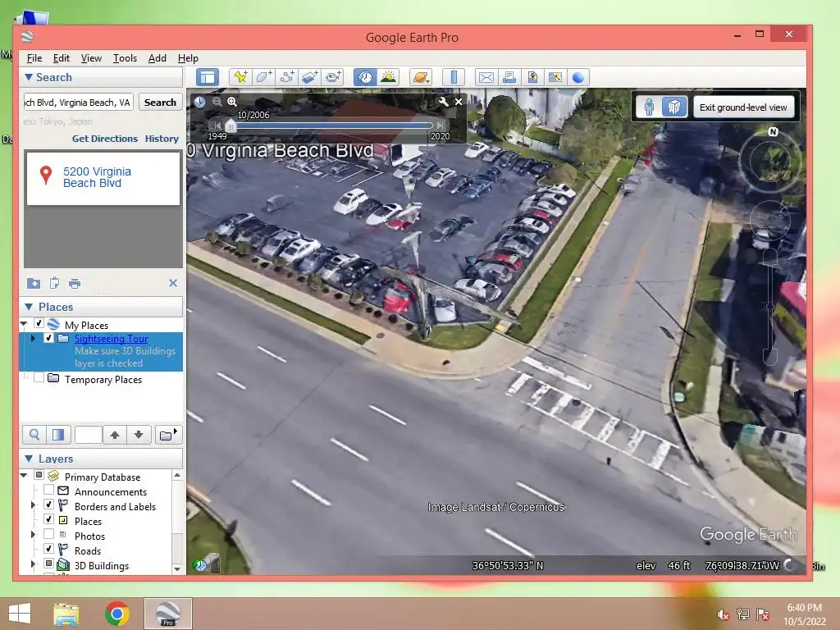Collapse the Places panel triangle
Viewport: 840px width, 630px height.
pyautogui.click(x=29, y=307)
